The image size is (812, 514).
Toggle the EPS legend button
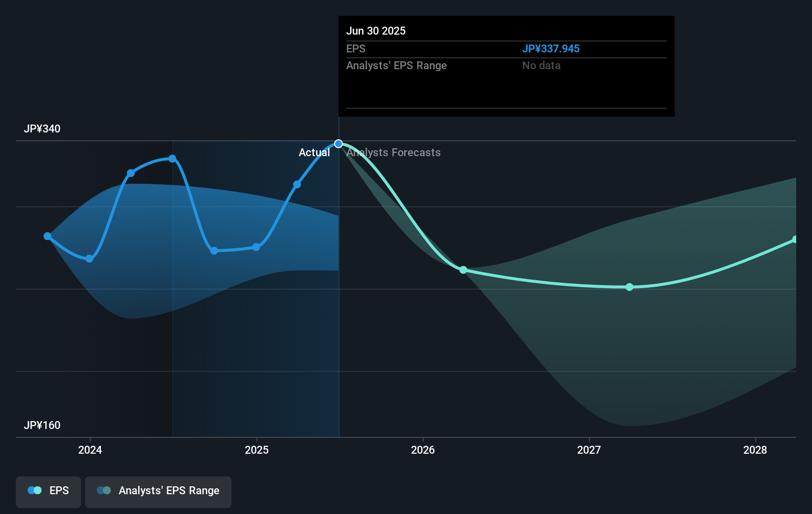click(x=48, y=492)
